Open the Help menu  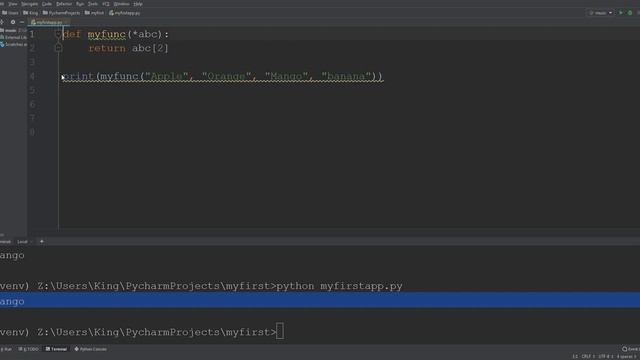click(138, 4)
